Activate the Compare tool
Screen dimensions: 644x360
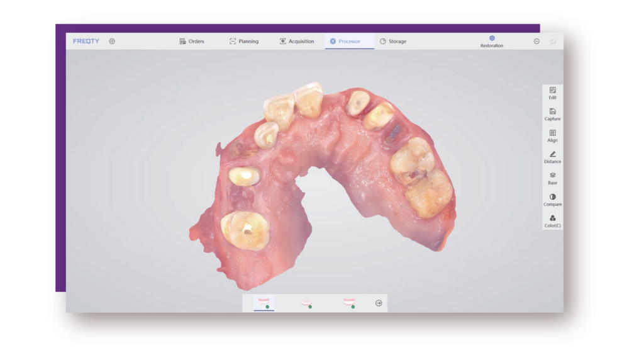coord(552,200)
